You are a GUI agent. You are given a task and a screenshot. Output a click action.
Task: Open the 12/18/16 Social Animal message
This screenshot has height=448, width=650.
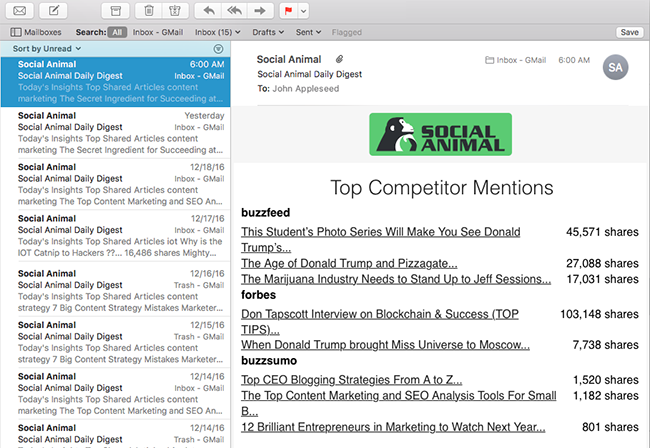click(x=115, y=184)
